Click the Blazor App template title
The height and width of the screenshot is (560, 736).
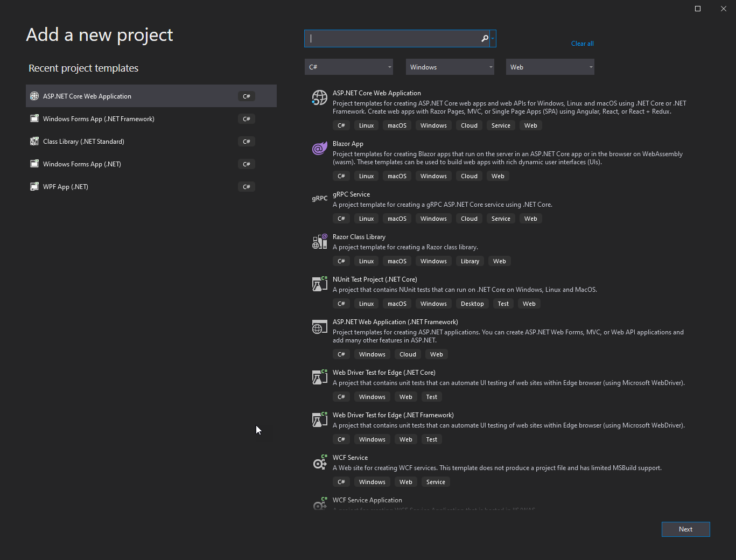pos(348,144)
